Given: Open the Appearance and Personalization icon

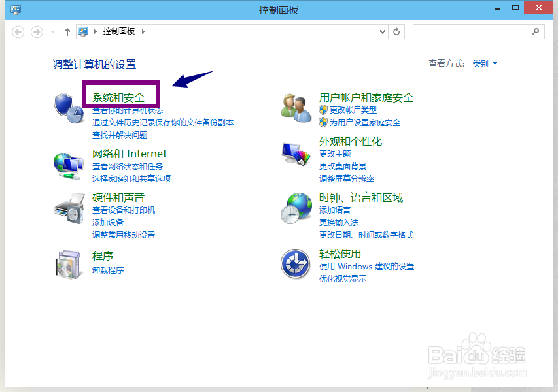Looking at the screenshot, I should click(x=296, y=153).
